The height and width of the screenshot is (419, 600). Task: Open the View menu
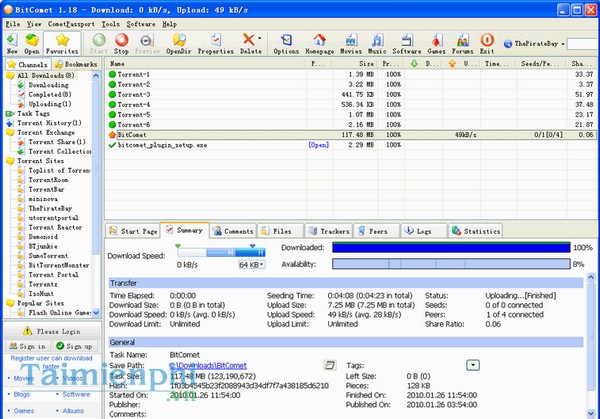34,24
